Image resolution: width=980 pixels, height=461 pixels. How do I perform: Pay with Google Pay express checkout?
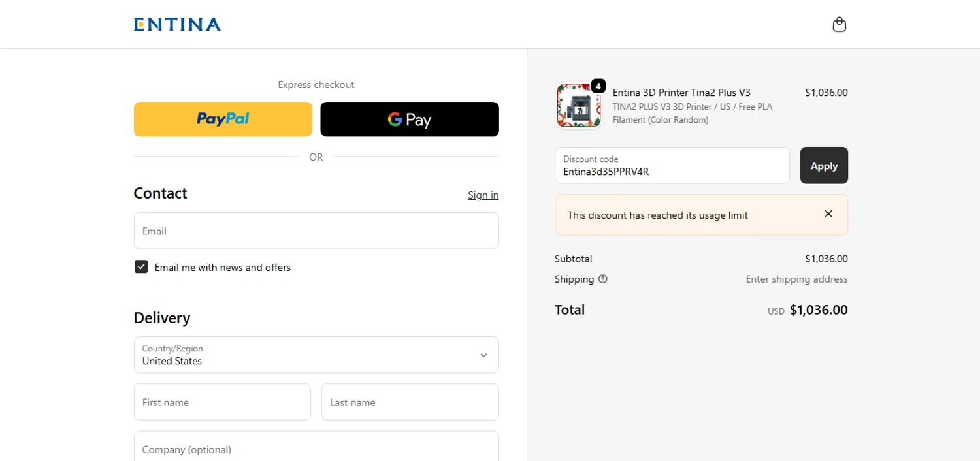(x=410, y=119)
